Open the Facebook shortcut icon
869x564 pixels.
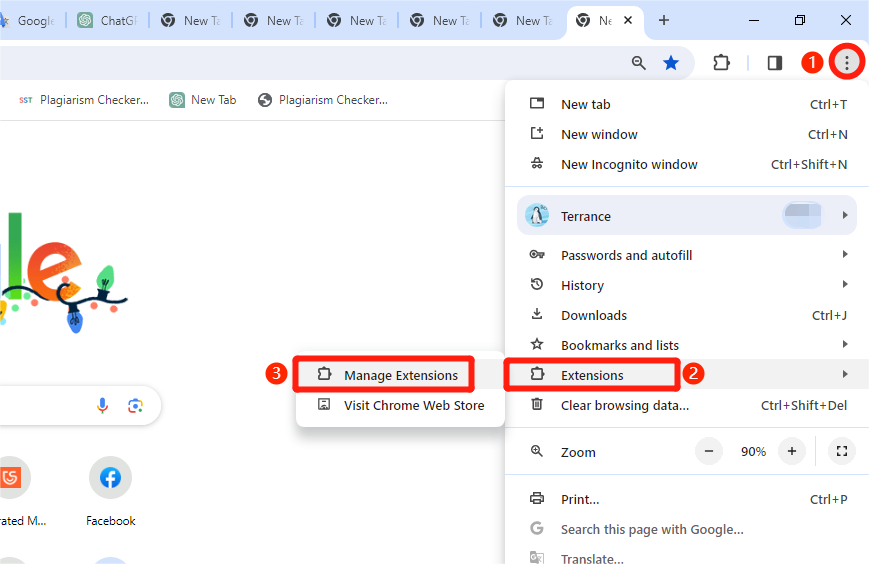point(110,478)
